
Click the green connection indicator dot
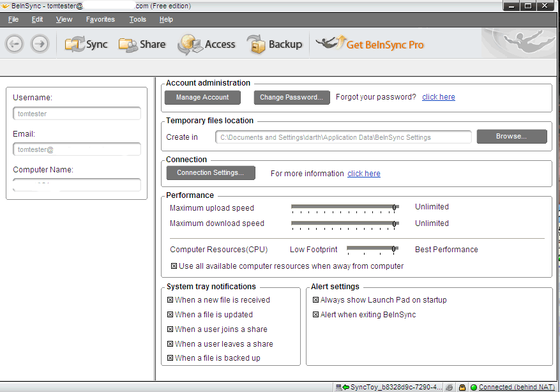point(474,388)
